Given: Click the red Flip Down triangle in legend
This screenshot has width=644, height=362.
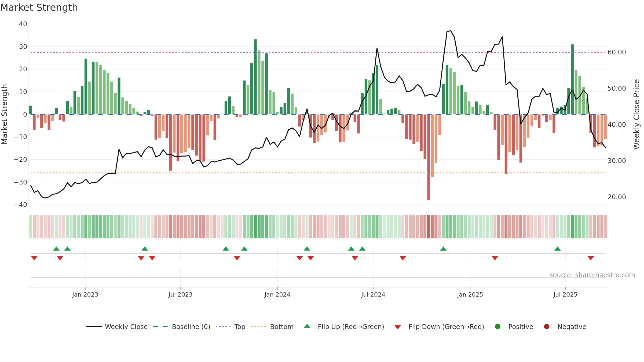Looking at the screenshot, I should click(398, 327).
